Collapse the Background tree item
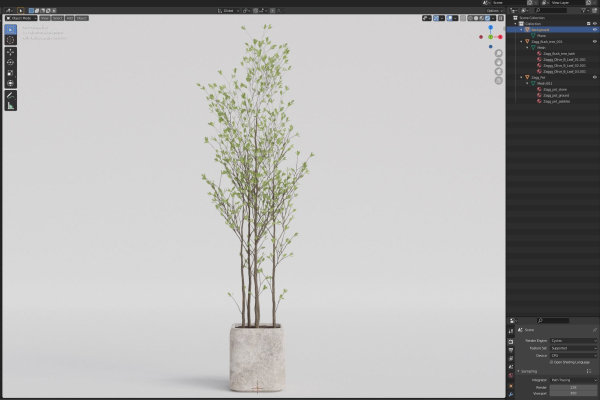Viewport: 600px width, 400px height. (x=521, y=29)
